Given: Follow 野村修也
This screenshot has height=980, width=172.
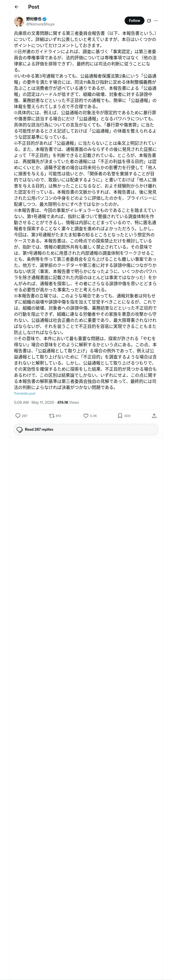Looking at the screenshot, I should (x=134, y=21).
